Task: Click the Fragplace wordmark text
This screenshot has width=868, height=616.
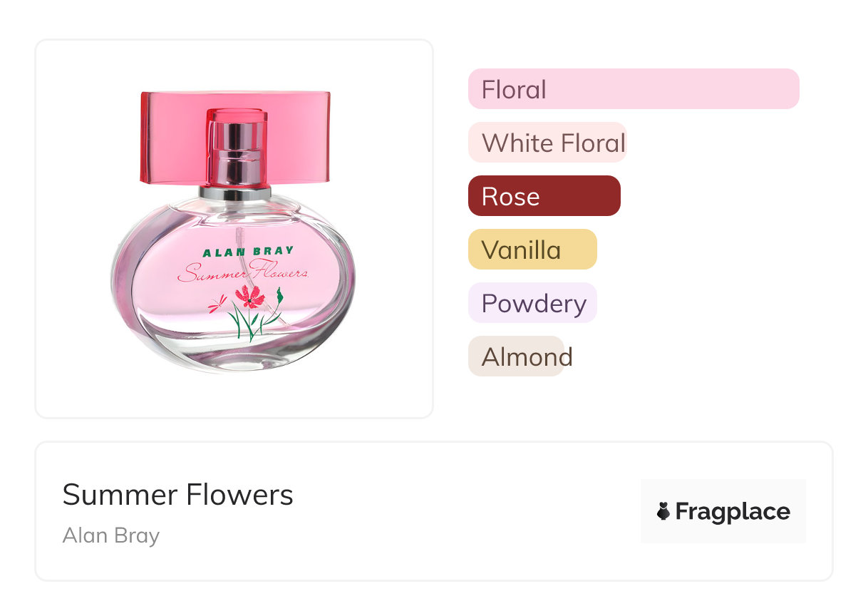Action: tap(733, 511)
